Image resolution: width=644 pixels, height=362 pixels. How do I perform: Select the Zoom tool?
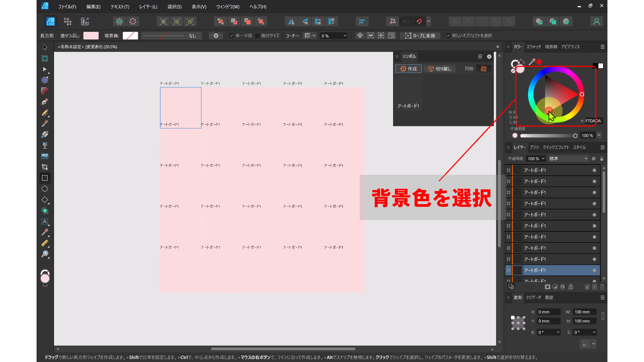pos(45,254)
